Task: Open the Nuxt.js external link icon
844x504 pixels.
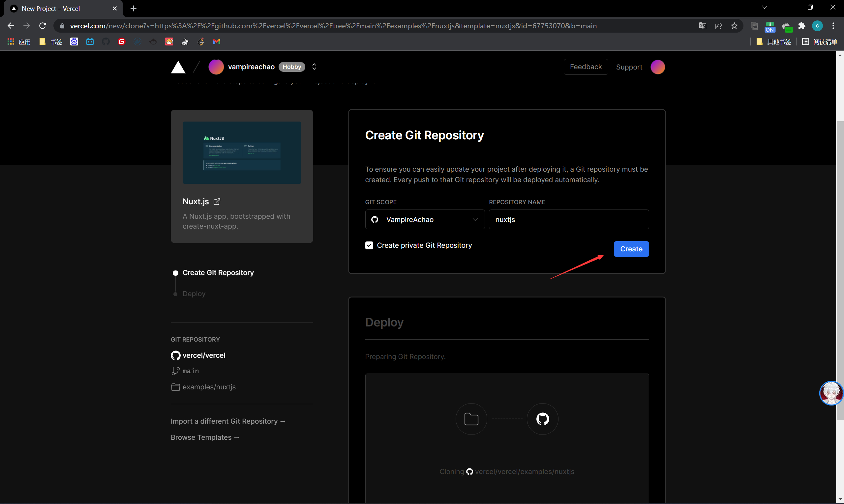Action: coord(217,201)
